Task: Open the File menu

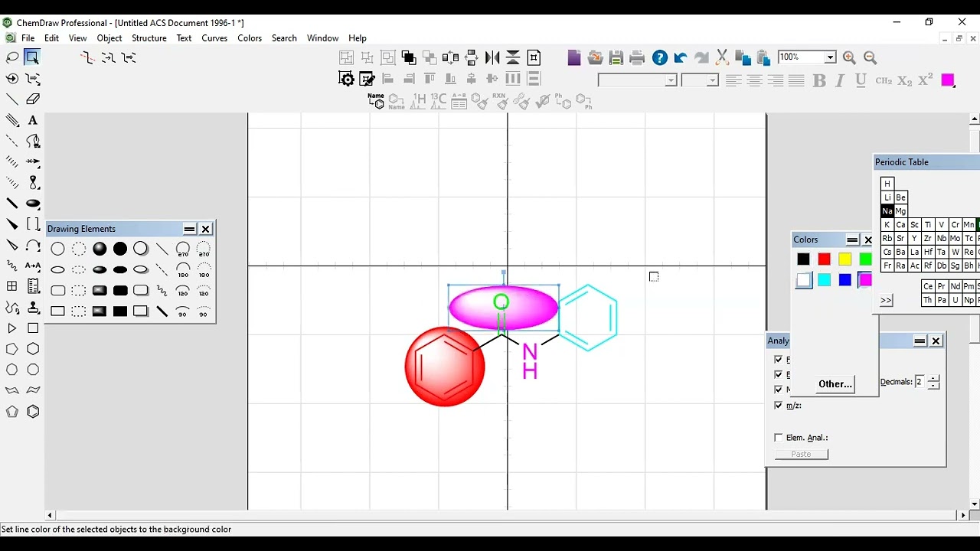Action: [28, 37]
